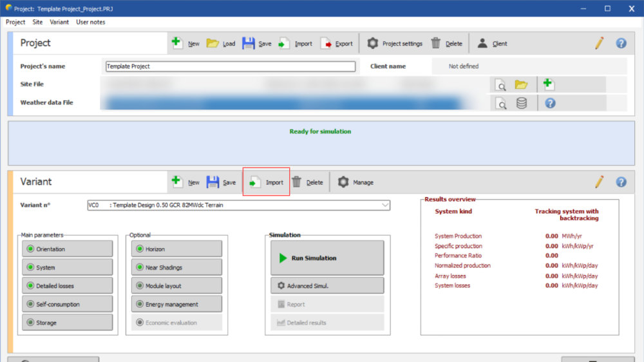Click the pencil edit icon in Project panel
644x362 pixels.
pyautogui.click(x=600, y=43)
